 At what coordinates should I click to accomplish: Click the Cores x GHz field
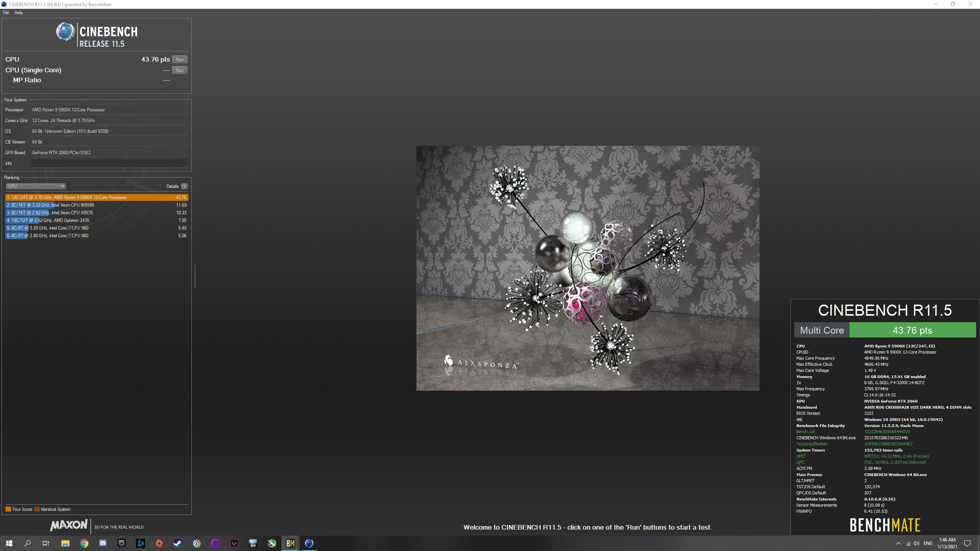pos(109,121)
